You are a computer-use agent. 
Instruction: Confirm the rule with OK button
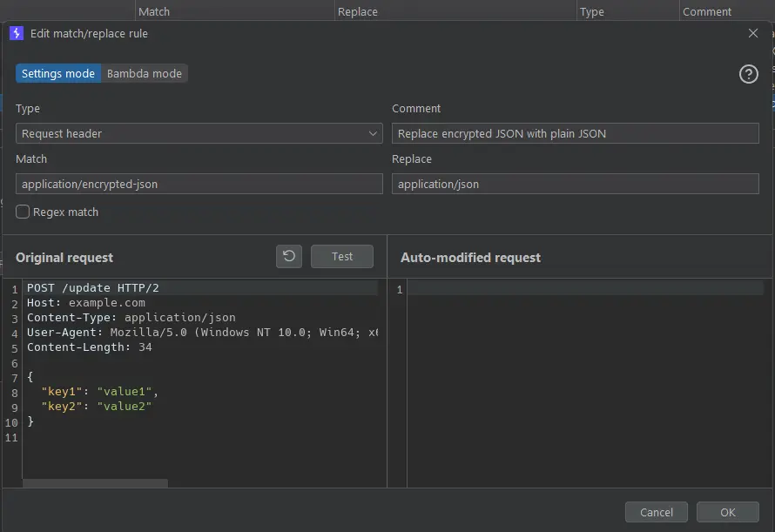728,512
